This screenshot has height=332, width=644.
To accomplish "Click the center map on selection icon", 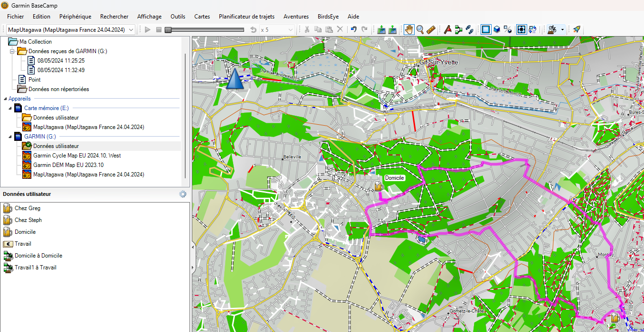I will tap(521, 29).
